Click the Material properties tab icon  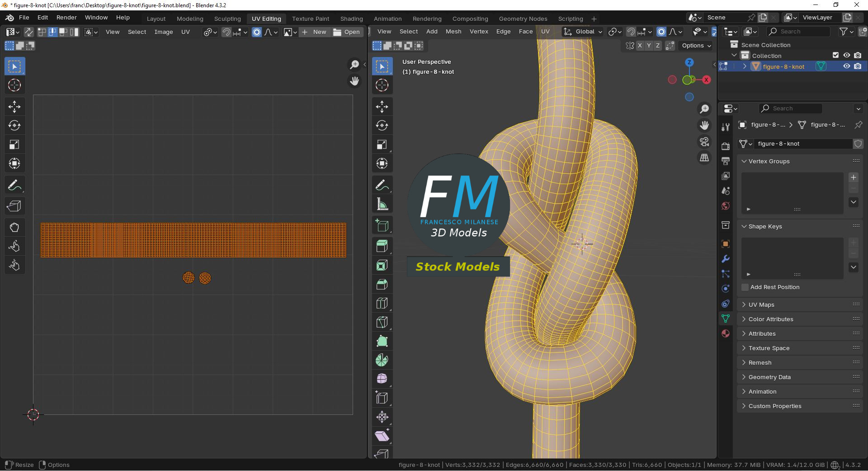point(726,333)
